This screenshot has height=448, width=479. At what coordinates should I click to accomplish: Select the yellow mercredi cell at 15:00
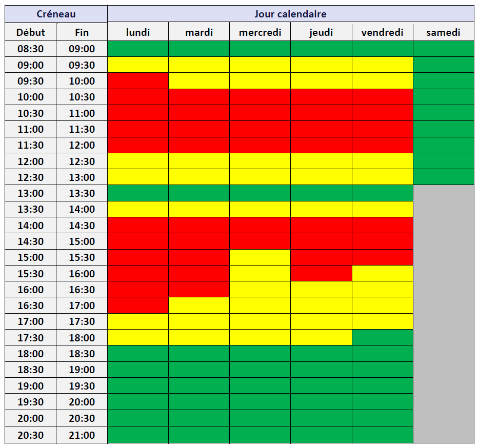(260, 257)
